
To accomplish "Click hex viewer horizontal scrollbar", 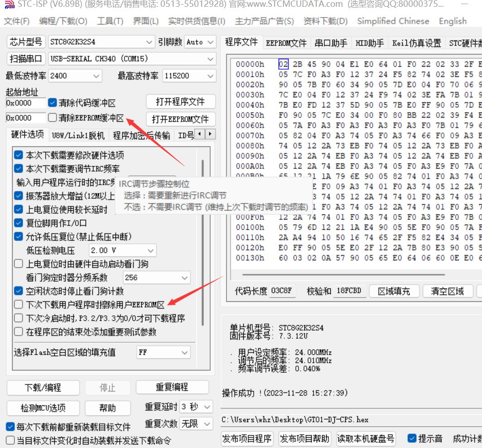I will point(343,274).
